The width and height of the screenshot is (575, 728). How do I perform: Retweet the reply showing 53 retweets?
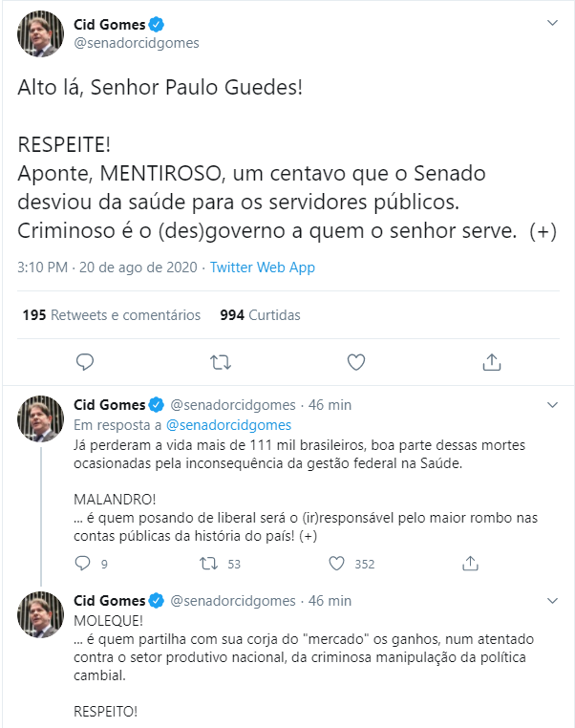(x=209, y=564)
